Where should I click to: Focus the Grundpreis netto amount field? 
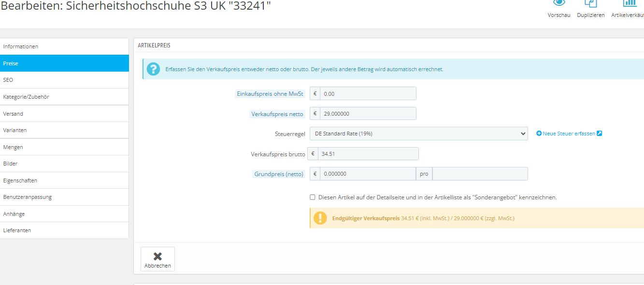(x=368, y=174)
